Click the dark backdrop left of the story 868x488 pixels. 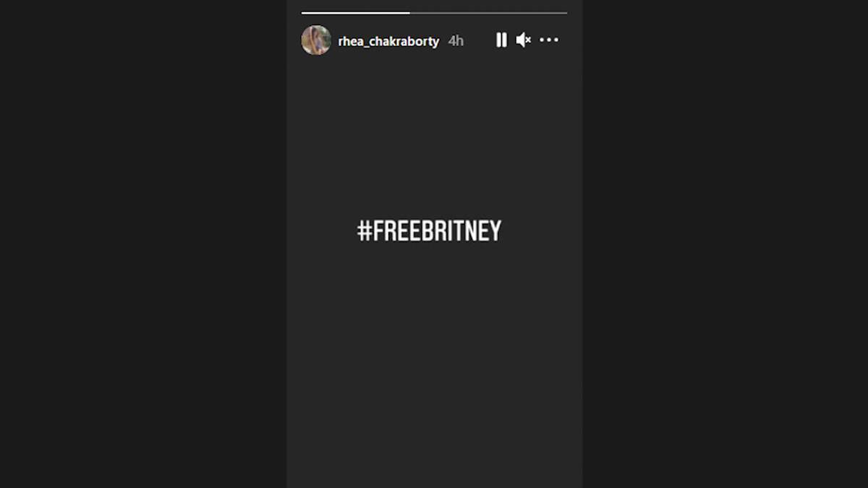143,244
